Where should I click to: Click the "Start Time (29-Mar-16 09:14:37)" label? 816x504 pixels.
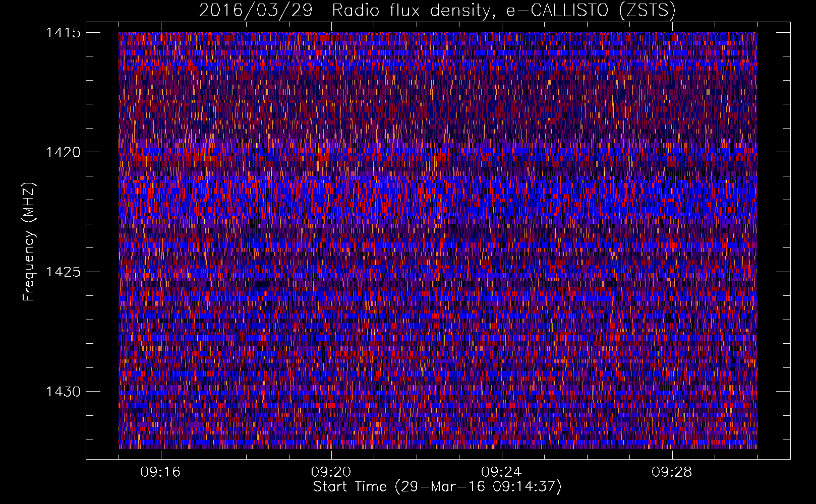437,487
